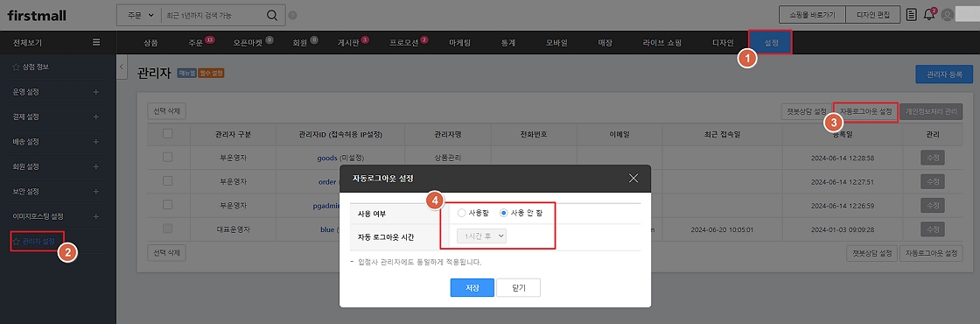Open the 주문 top menu

pos(196,43)
